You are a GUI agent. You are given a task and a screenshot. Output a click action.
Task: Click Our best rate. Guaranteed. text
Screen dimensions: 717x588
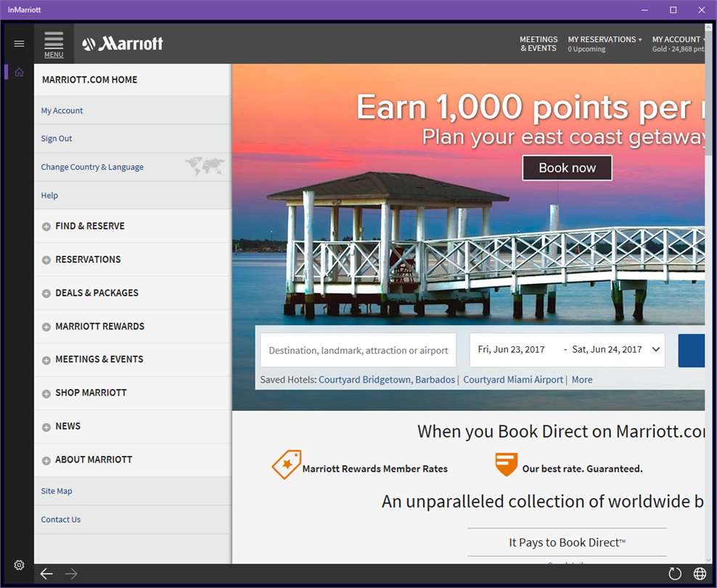point(583,469)
